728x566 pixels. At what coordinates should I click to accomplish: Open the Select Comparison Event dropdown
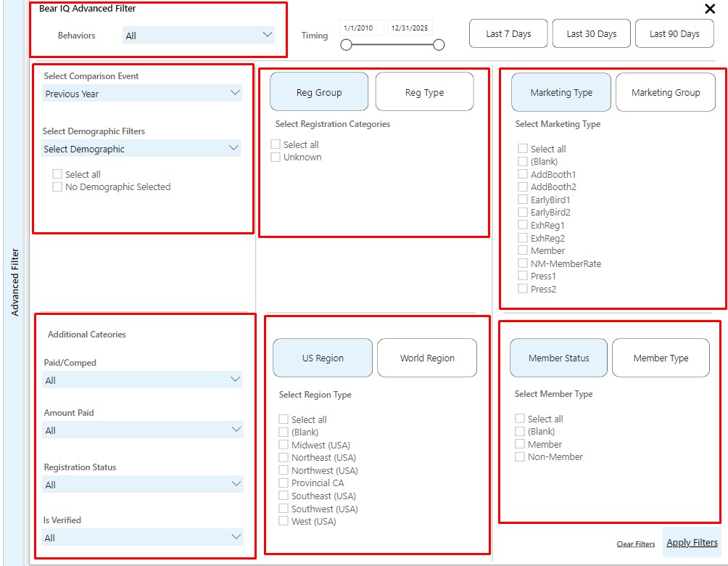click(141, 94)
